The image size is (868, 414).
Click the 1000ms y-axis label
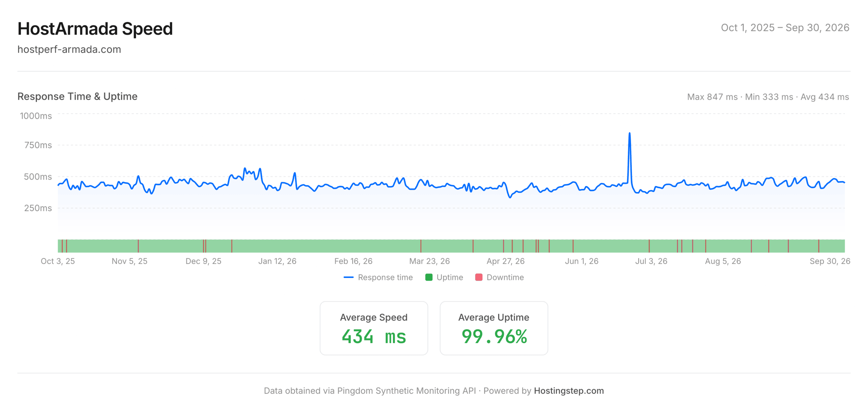[x=36, y=116]
